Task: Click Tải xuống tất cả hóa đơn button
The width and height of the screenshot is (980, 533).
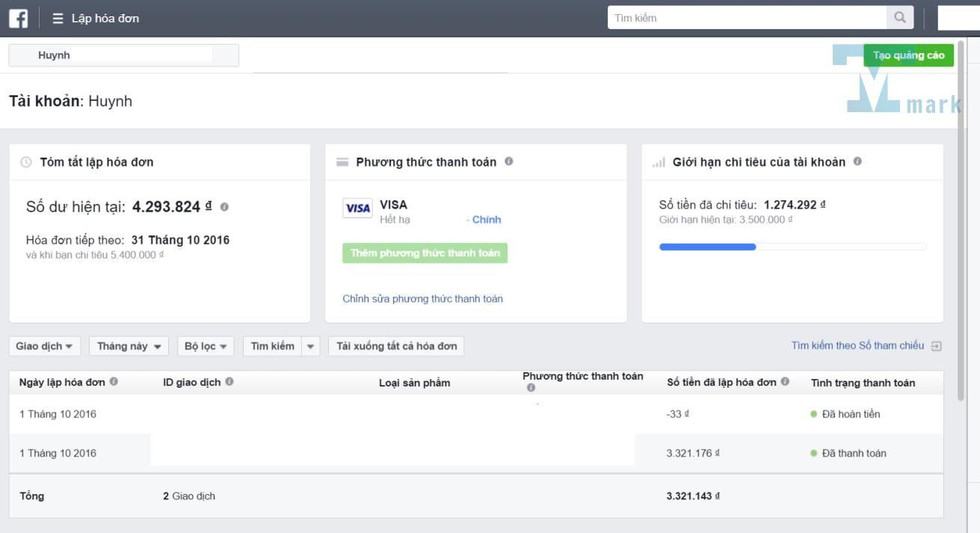Action: [x=396, y=346]
